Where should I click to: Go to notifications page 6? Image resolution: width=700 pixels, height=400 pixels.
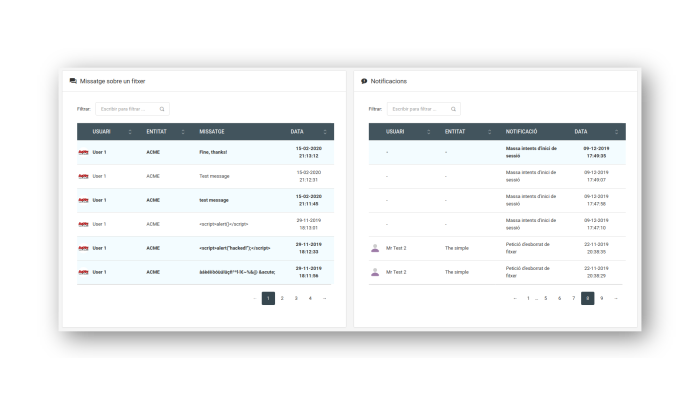[x=559, y=298]
